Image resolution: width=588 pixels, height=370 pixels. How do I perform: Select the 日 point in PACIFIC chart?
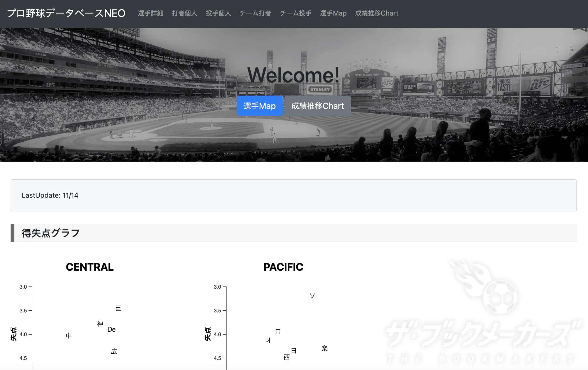pyautogui.click(x=293, y=351)
